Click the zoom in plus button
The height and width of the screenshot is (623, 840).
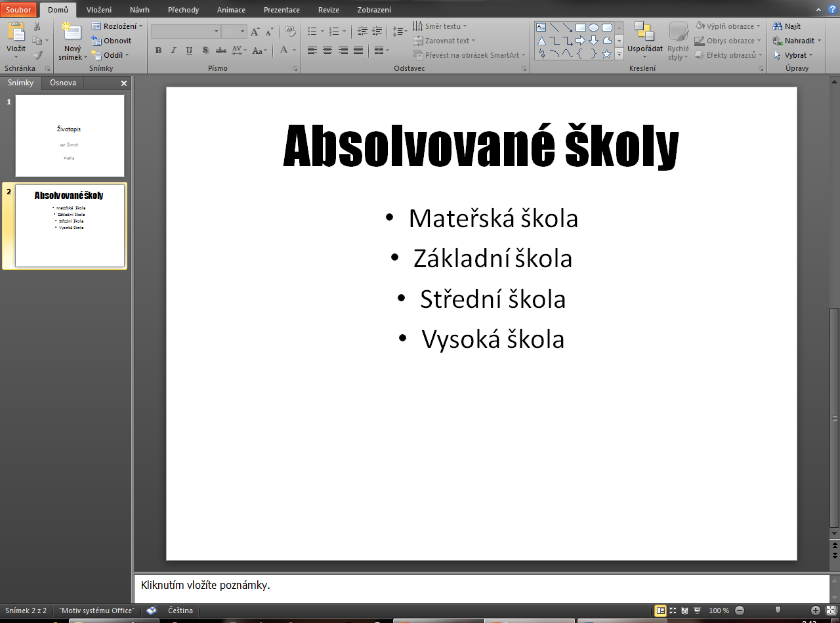(x=816, y=611)
